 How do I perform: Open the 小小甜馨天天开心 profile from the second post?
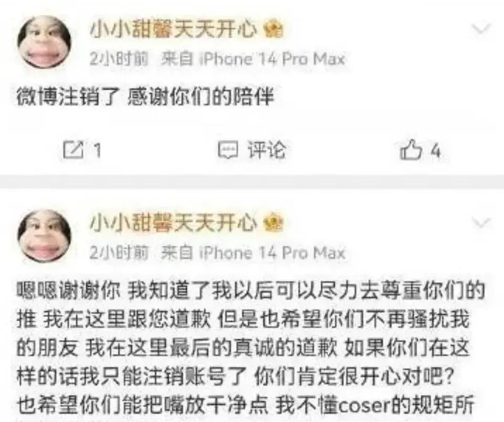tap(174, 223)
